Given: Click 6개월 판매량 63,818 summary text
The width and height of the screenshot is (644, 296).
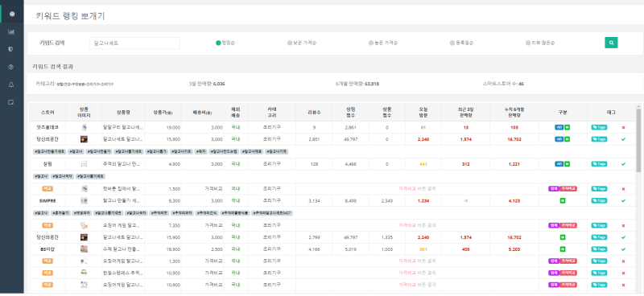Looking at the screenshot, I should point(357,84).
